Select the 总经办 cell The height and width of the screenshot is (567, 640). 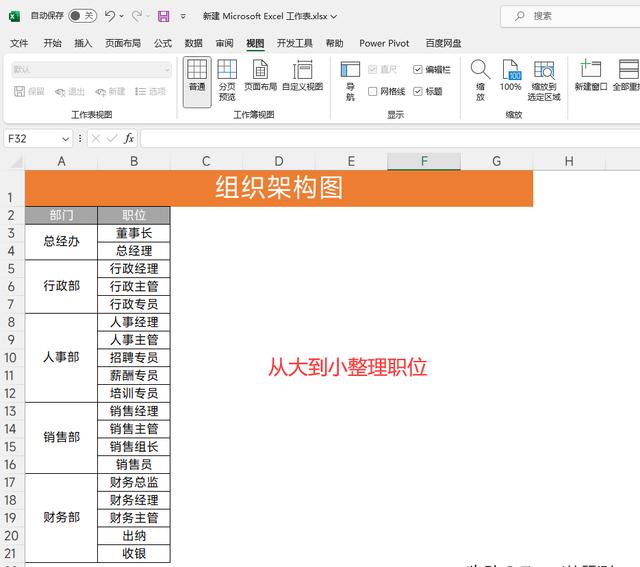(x=61, y=242)
